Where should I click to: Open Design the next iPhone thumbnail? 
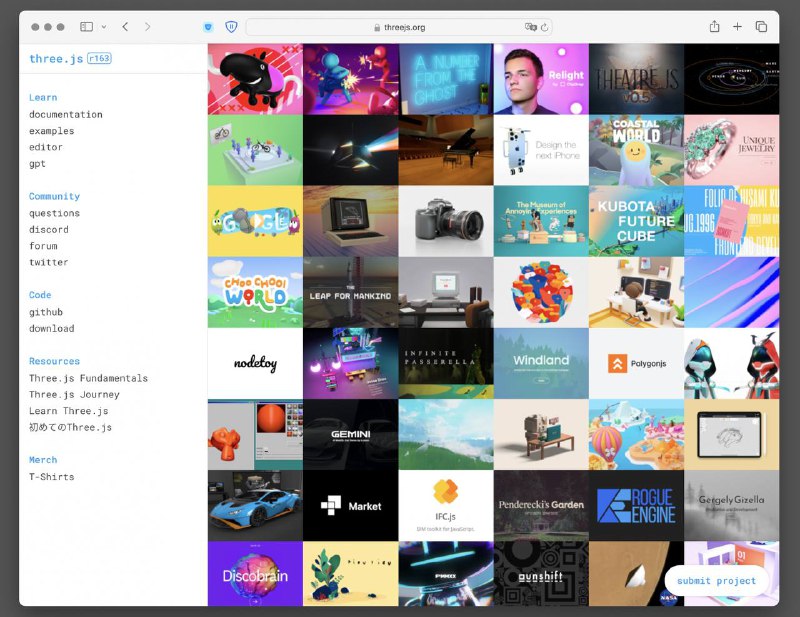coord(541,150)
